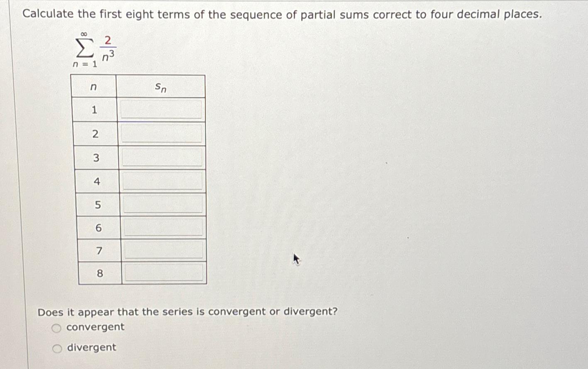Click the s₄ answer input field

tap(161, 180)
